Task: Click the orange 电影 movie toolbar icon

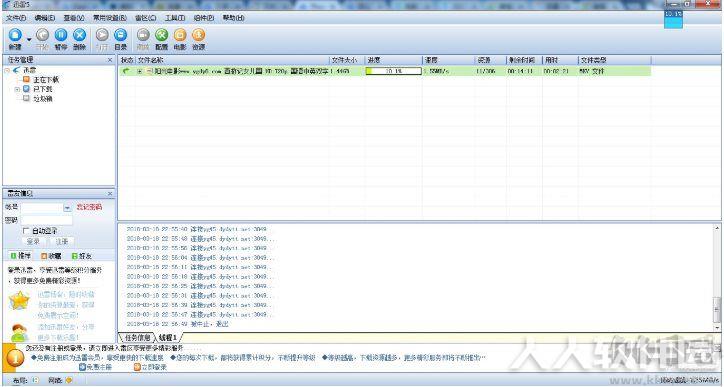Action: 180,35
